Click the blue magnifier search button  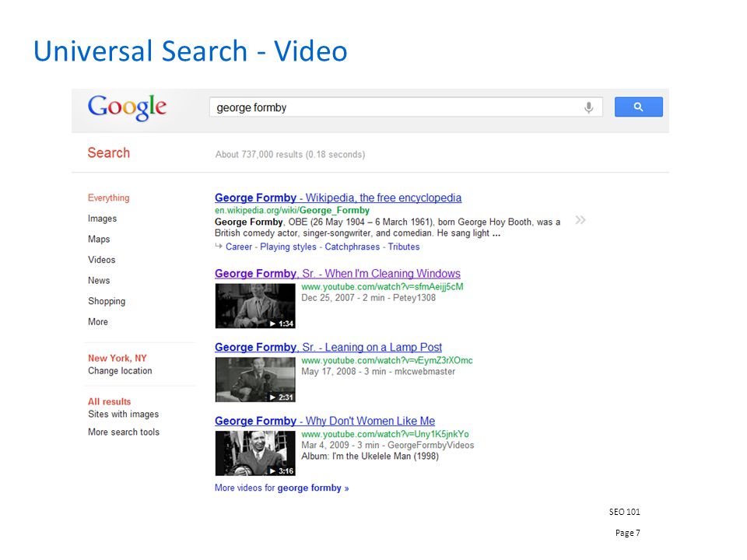pos(638,107)
